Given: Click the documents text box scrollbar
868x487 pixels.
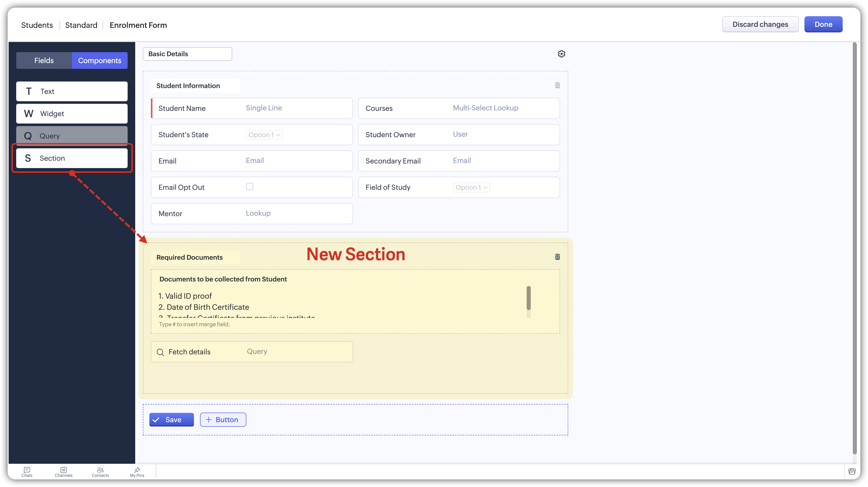Looking at the screenshot, I should [528, 298].
